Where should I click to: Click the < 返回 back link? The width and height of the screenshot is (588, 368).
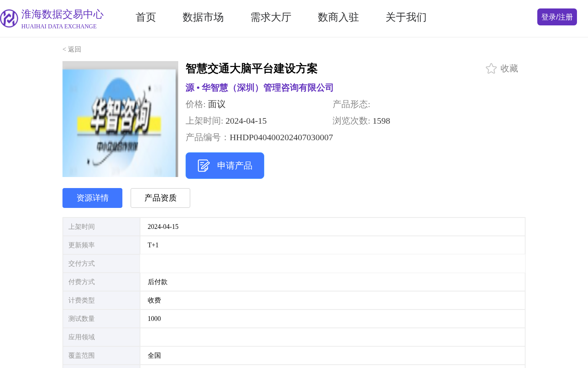click(72, 49)
